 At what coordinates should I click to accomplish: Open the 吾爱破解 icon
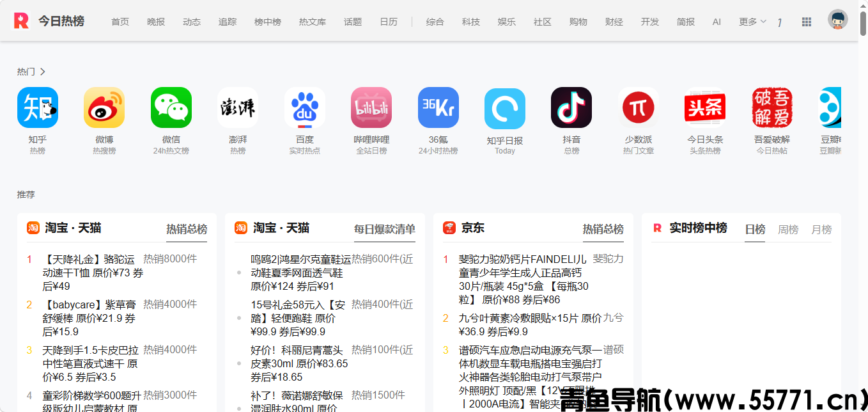click(x=772, y=107)
